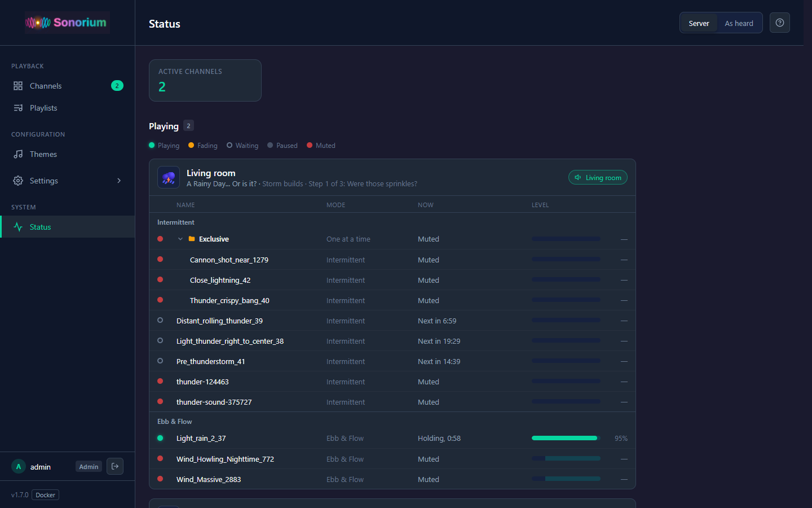Click the green playing dot for Light_rain_2_37
This screenshot has height=508, width=812.
click(160, 438)
